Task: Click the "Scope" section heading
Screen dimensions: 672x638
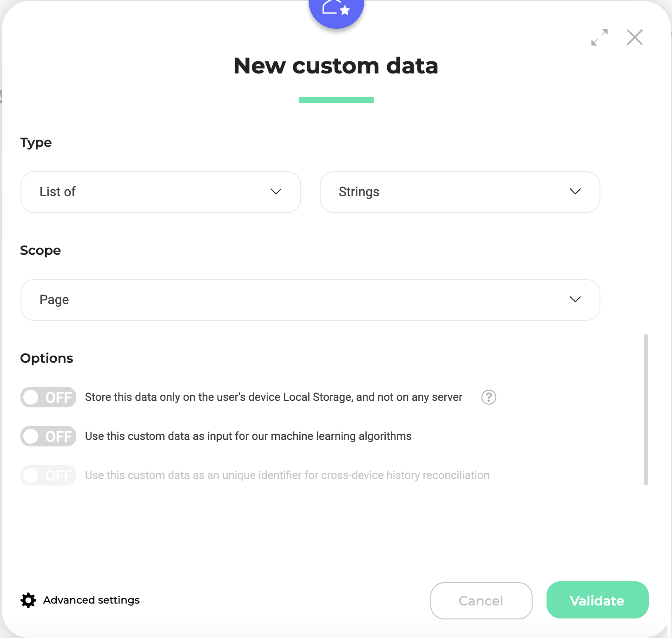Action: pyautogui.click(x=40, y=250)
